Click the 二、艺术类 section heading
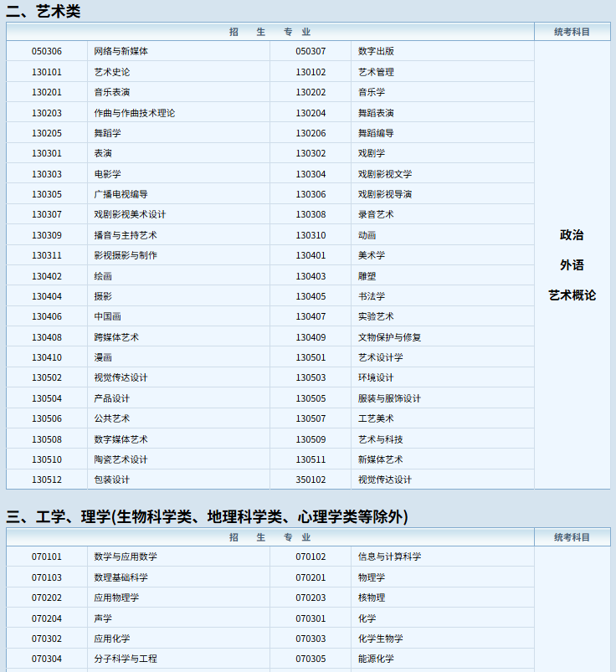616x672 pixels. tap(44, 12)
